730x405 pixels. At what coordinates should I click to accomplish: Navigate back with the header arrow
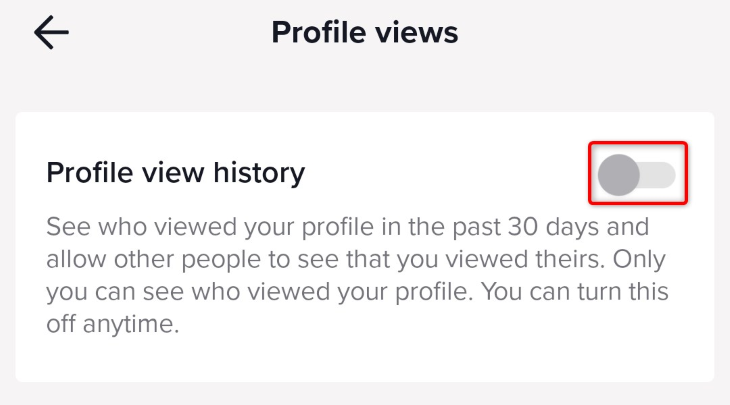51,33
